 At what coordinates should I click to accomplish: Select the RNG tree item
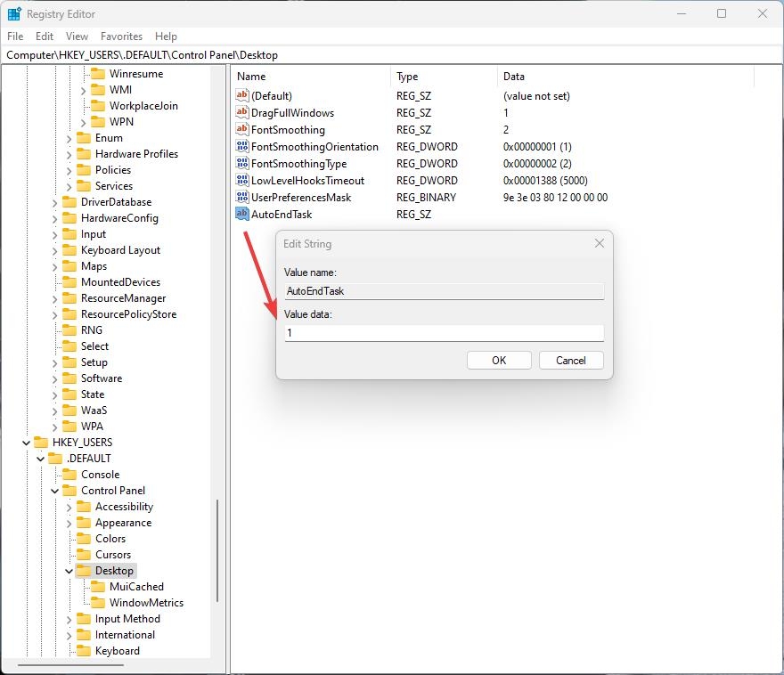point(92,330)
